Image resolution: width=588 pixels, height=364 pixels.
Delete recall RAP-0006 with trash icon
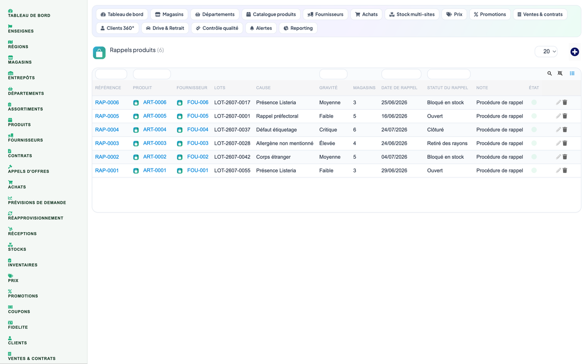point(565,102)
